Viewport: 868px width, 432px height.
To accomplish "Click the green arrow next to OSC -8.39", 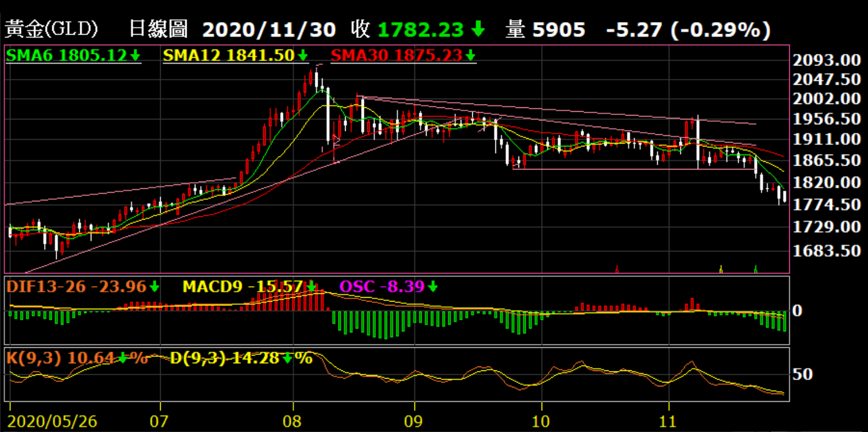I will (x=433, y=287).
